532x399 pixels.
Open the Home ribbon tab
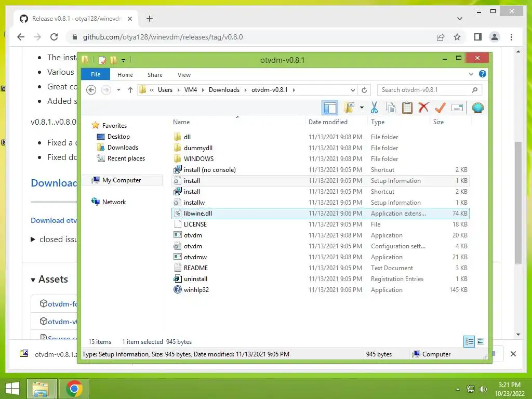coord(125,75)
